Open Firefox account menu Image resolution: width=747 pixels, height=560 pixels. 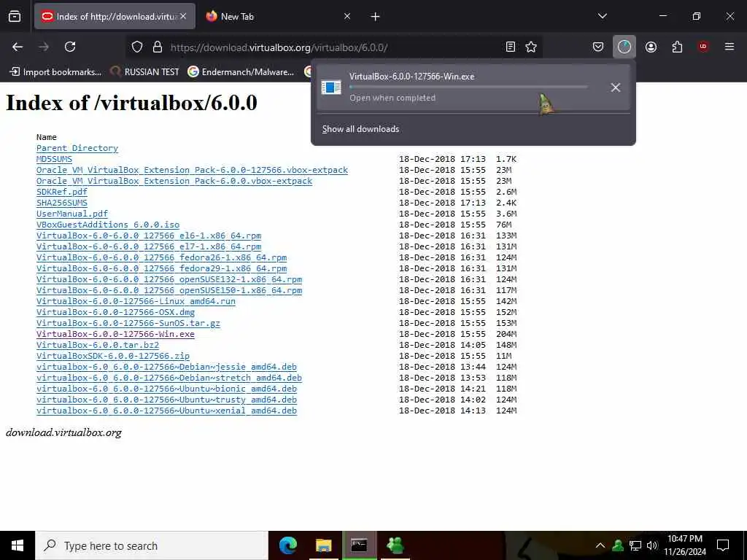tap(651, 47)
